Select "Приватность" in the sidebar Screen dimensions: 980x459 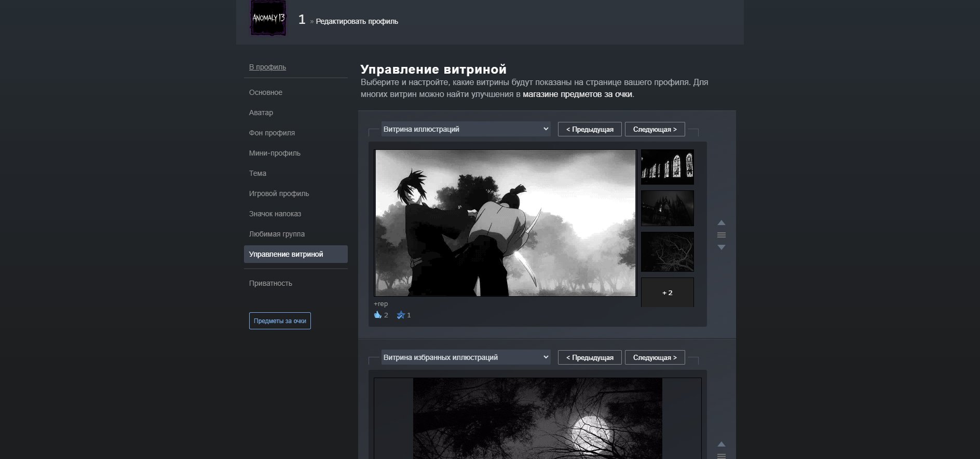(x=270, y=283)
